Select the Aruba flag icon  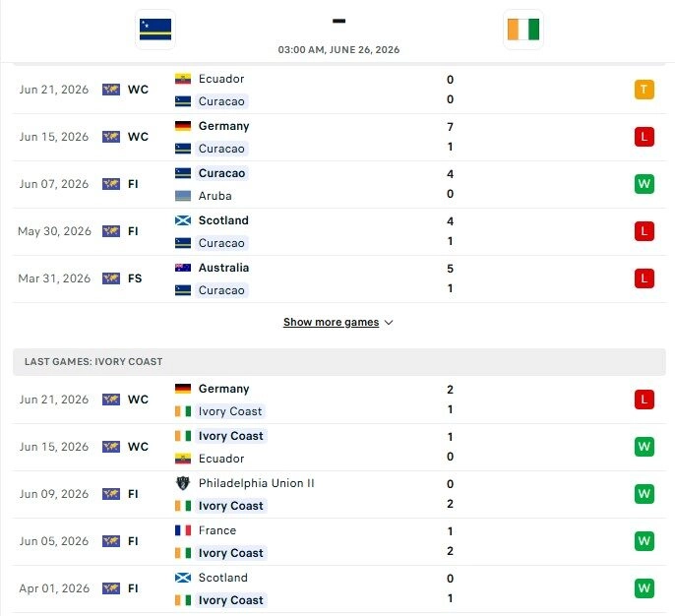pyautogui.click(x=183, y=196)
